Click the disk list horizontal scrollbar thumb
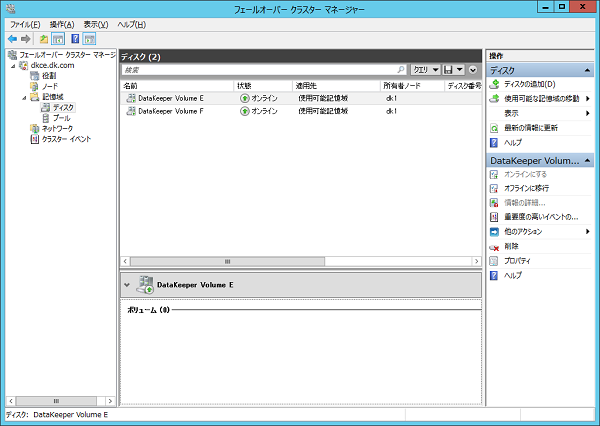Image resolution: width=600 pixels, height=426 pixels. pos(228,261)
